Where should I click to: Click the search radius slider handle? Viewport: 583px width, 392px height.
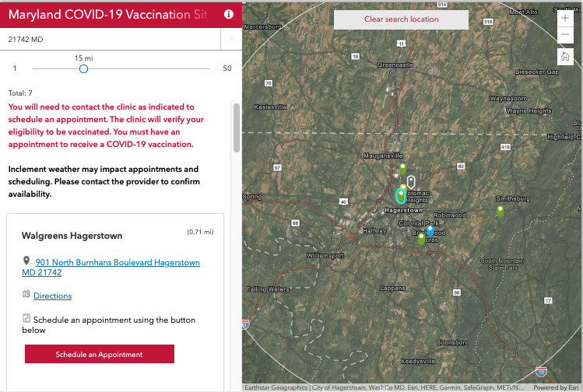[83, 68]
